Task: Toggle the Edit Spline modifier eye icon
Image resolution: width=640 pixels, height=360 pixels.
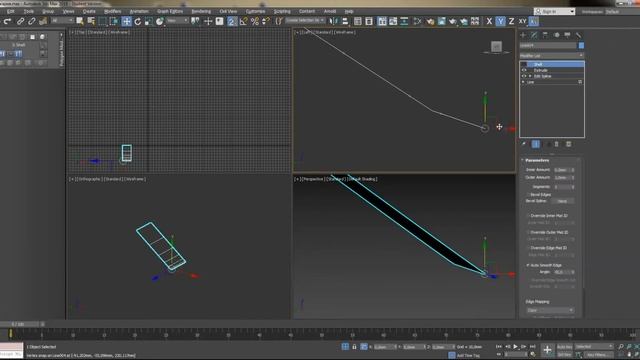Action: tap(524, 76)
